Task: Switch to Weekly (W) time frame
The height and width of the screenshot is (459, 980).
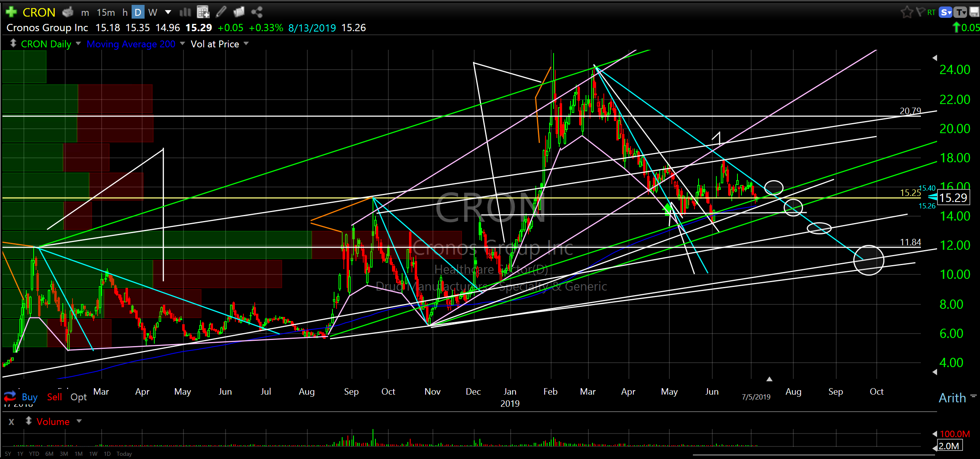Action: 153,12
